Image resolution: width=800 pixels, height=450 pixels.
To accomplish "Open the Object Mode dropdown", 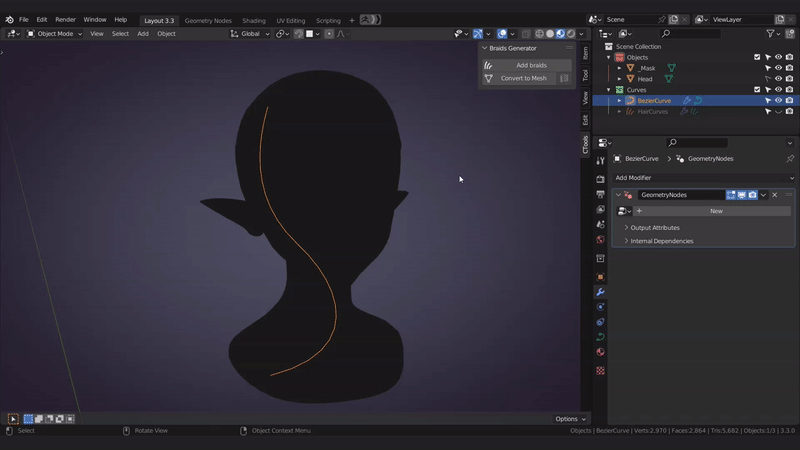I will [x=56, y=34].
